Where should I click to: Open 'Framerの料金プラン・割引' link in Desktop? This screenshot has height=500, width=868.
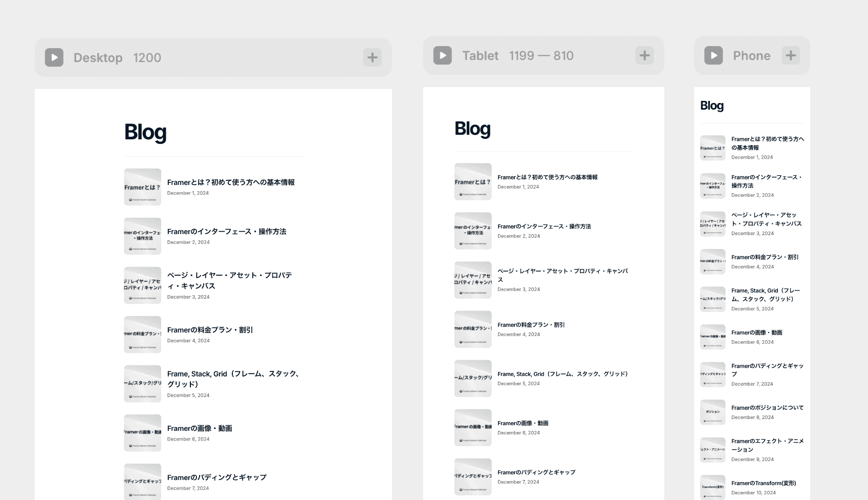(210, 330)
